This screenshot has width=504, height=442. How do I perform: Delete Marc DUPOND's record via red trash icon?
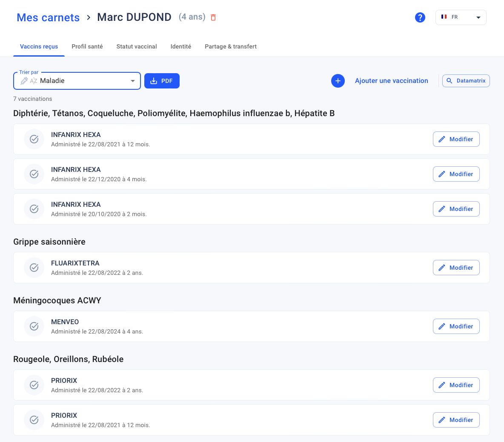click(x=213, y=17)
